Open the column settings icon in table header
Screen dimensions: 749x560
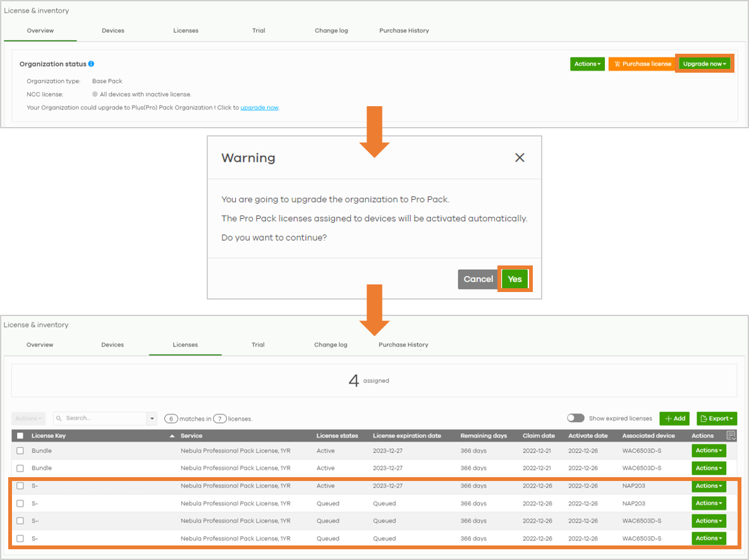[x=731, y=435]
